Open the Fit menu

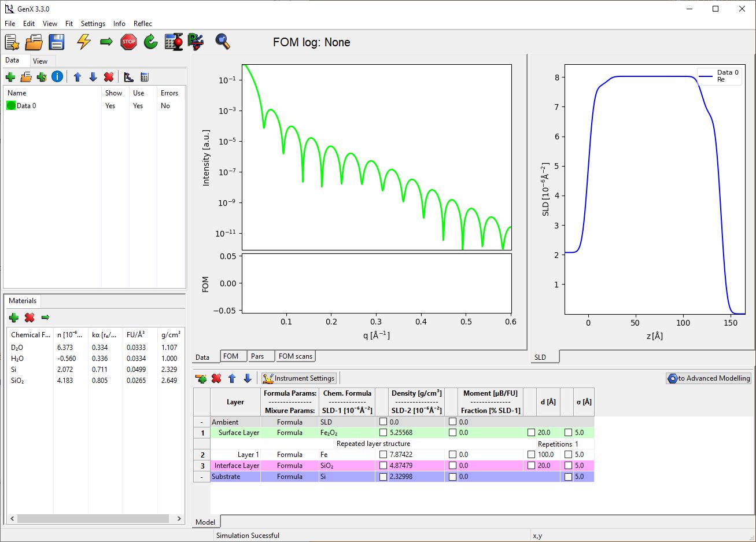coord(69,24)
